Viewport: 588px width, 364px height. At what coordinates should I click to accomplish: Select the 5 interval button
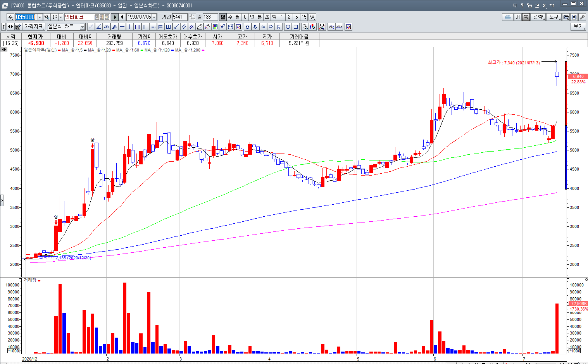[297, 17]
